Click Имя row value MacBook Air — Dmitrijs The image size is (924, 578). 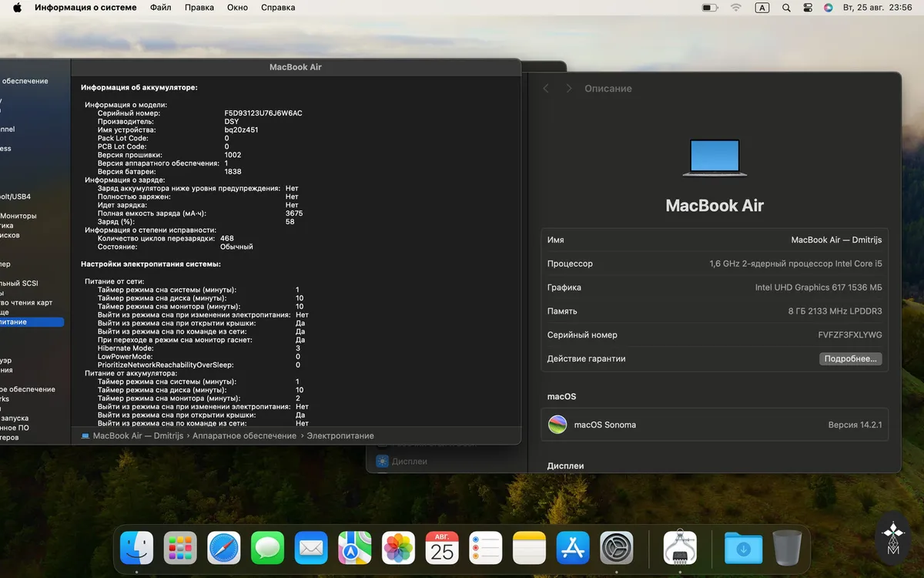[836, 240]
